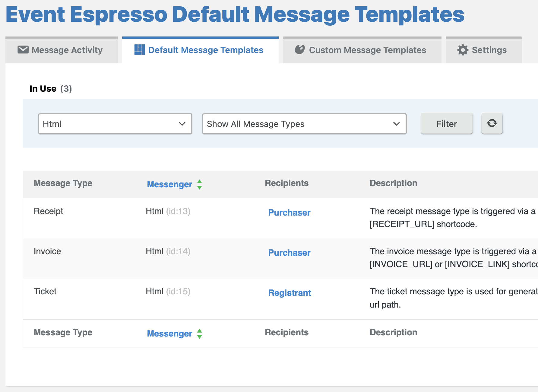Image resolution: width=538 pixels, height=392 pixels.
Task: Click sort arrows beside bottom Messenger footer
Action: click(x=199, y=334)
